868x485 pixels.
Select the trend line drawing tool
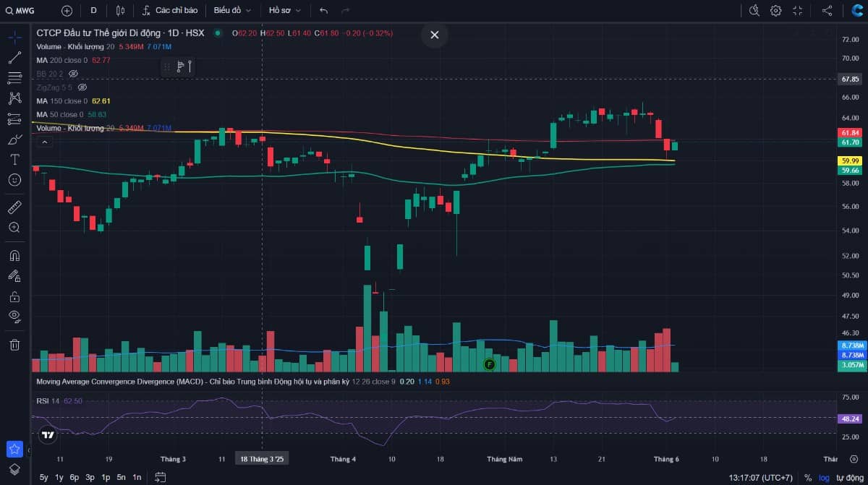click(x=14, y=57)
